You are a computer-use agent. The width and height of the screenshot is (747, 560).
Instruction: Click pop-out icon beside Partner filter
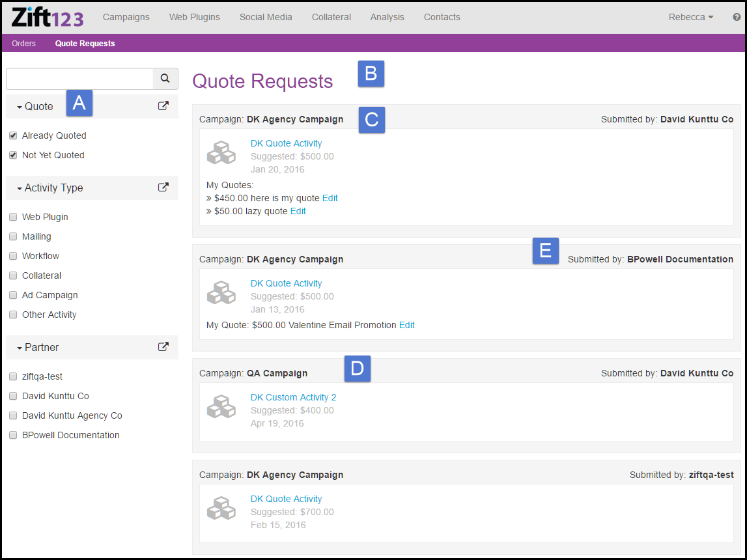[x=163, y=347]
